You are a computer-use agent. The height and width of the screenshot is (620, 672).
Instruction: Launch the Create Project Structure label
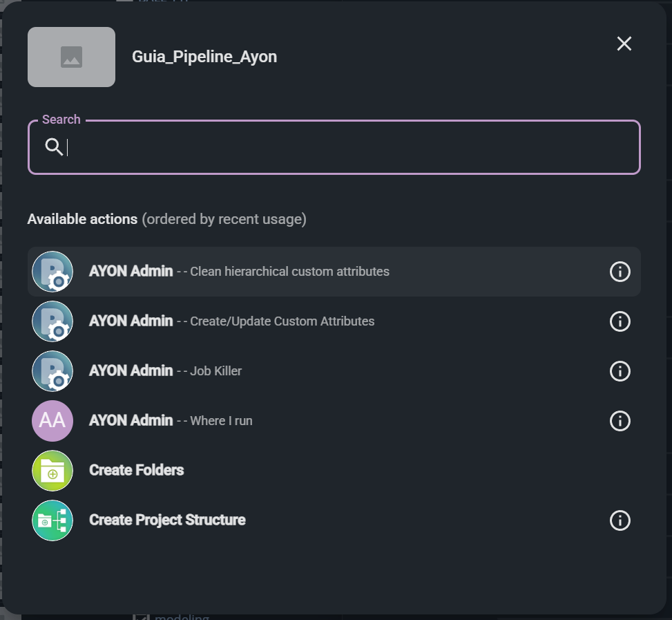coord(167,520)
